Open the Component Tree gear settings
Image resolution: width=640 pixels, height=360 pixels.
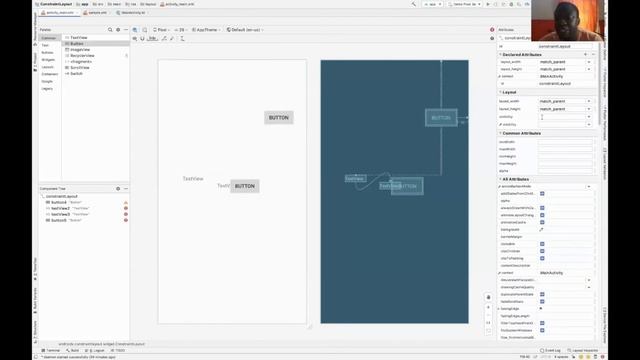pos(118,189)
